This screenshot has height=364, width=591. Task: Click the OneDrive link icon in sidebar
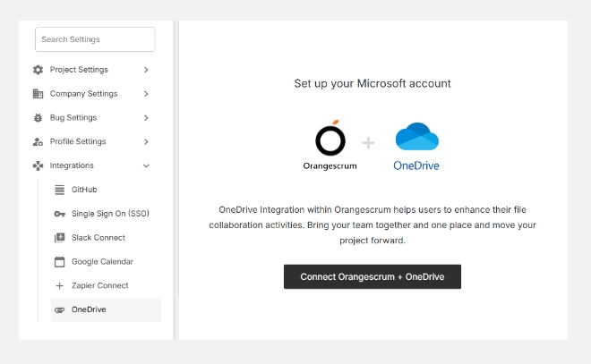tap(60, 309)
